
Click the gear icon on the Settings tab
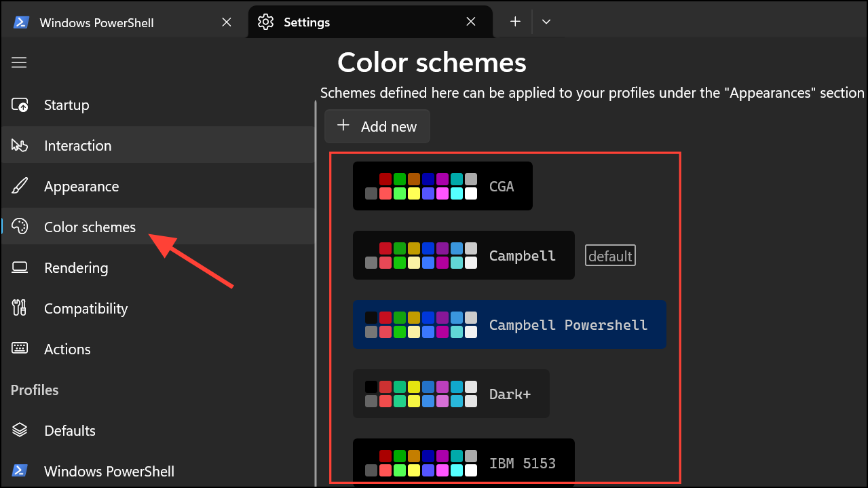coord(265,22)
